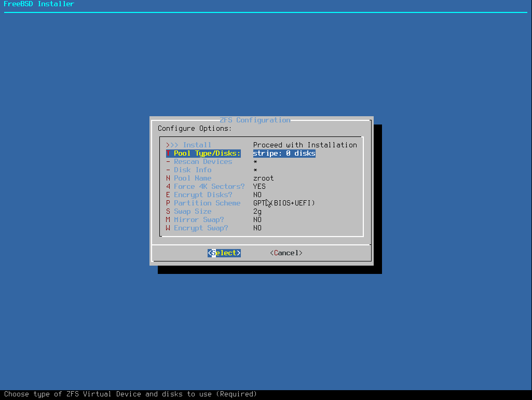Toggle the Encrypt Disks option
Viewport: 532px width, 400px height.
203,195
